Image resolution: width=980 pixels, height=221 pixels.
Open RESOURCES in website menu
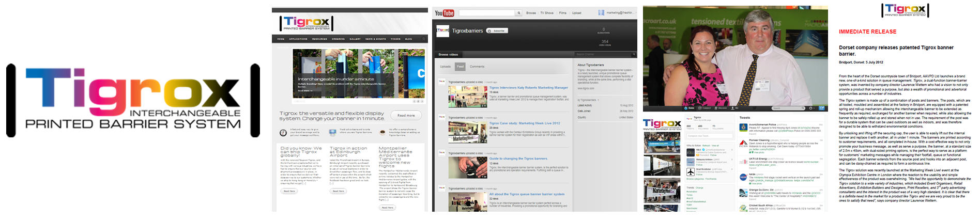click(319, 39)
